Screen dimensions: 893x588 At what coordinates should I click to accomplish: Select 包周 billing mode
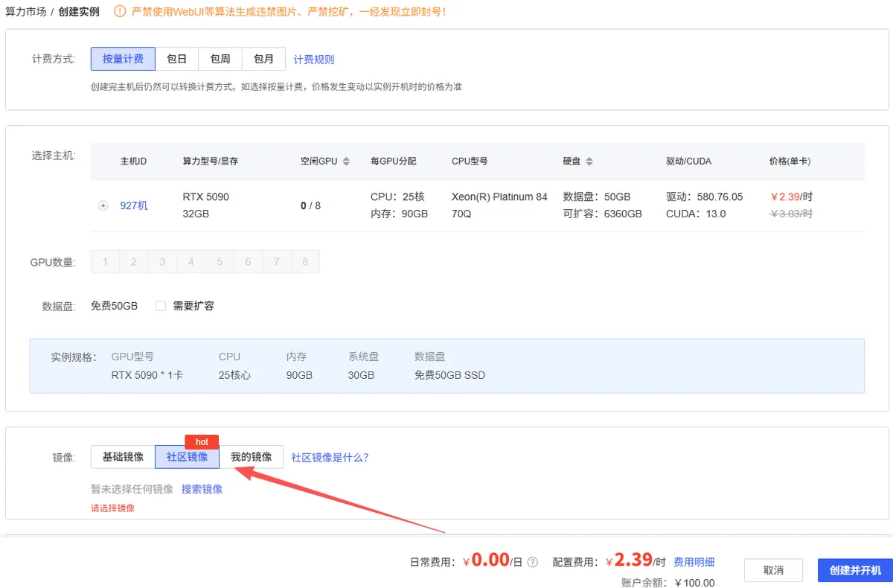click(x=220, y=60)
